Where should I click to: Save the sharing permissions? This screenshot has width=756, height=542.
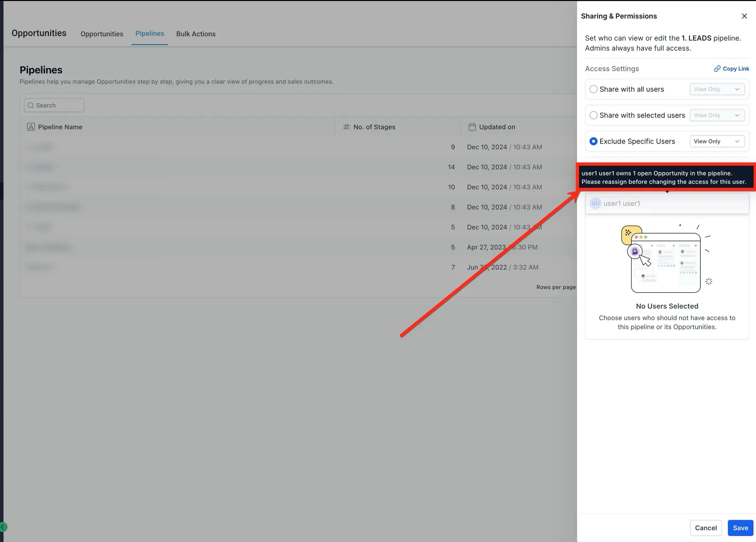click(740, 528)
